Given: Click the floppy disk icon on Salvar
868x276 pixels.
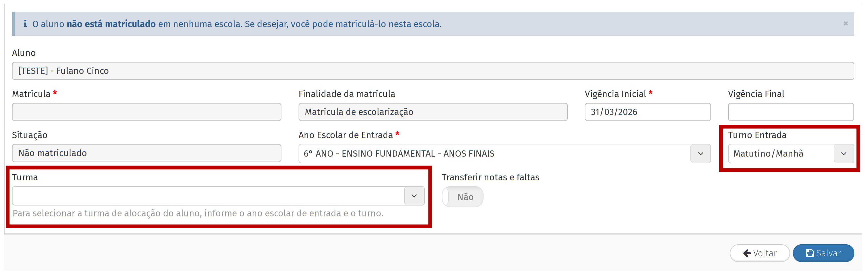Looking at the screenshot, I should point(809,253).
